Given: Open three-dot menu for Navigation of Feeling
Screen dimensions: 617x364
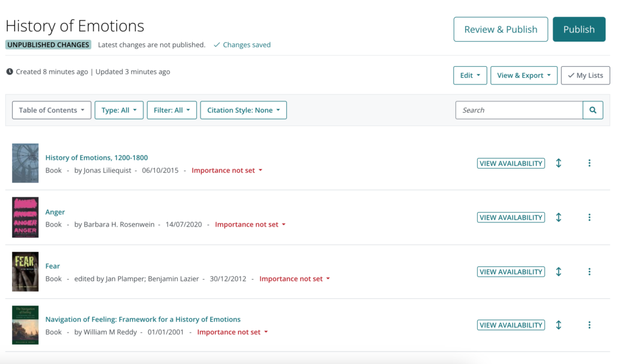Looking at the screenshot, I should [589, 325].
